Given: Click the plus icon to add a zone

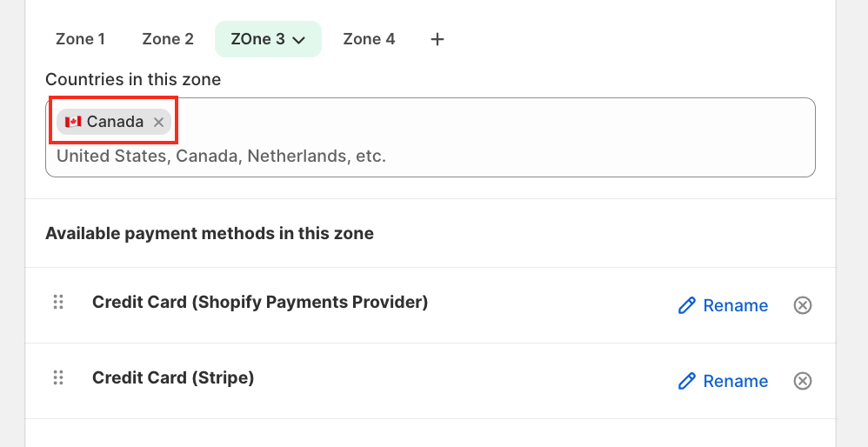Looking at the screenshot, I should (x=437, y=39).
